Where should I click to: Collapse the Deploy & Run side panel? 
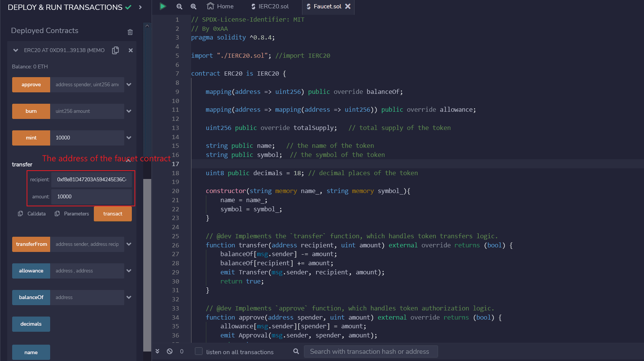tap(141, 7)
